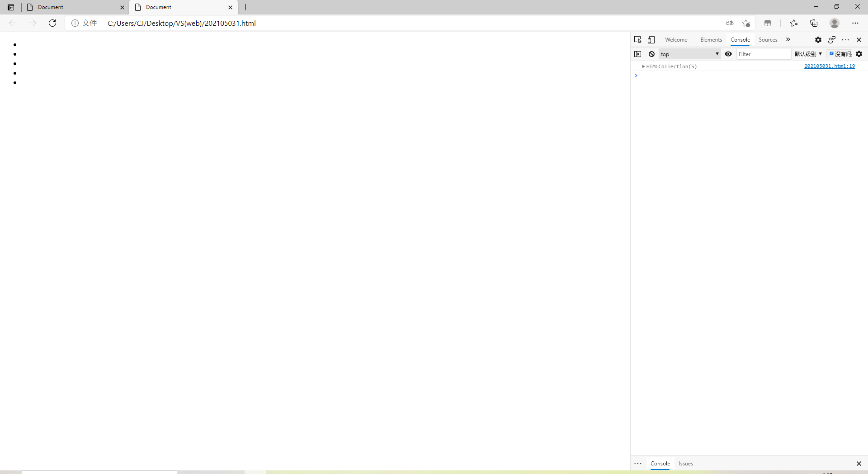Show the console sidebar
This screenshot has height=474, width=868.
pos(637,54)
